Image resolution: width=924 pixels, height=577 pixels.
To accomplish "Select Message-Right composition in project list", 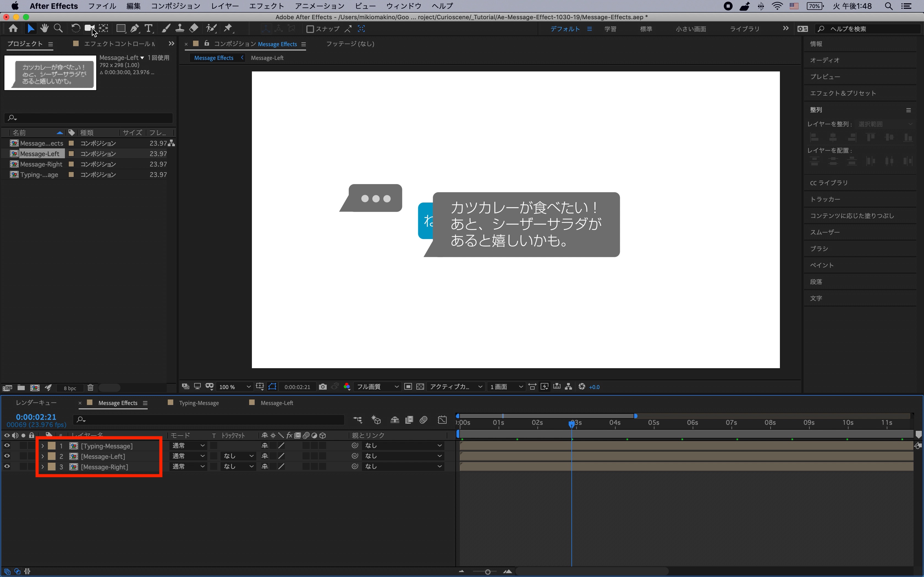I will tap(41, 164).
